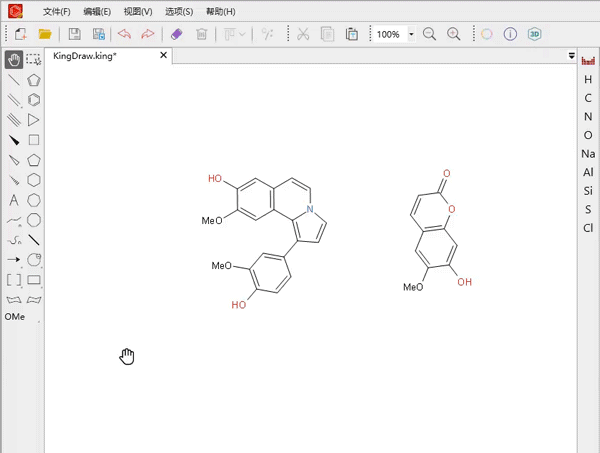The height and width of the screenshot is (453, 600).
Task: Select the hand pan tool
Action: pyautogui.click(x=14, y=60)
